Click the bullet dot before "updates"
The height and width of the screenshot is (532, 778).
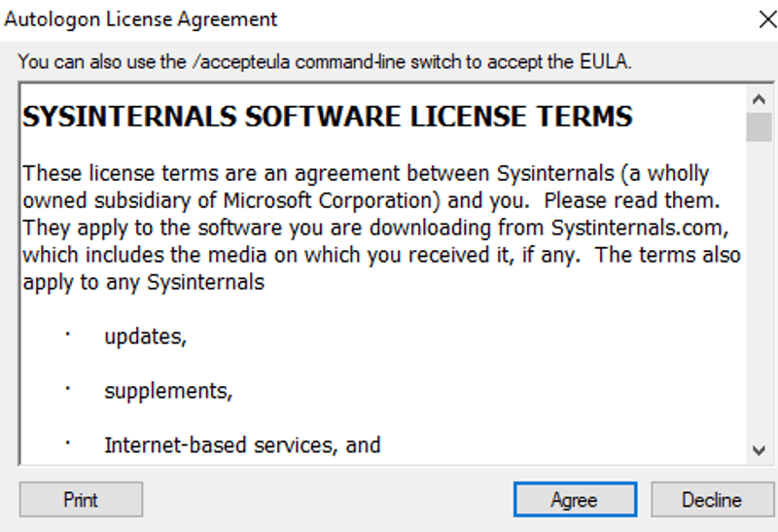click(x=69, y=334)
